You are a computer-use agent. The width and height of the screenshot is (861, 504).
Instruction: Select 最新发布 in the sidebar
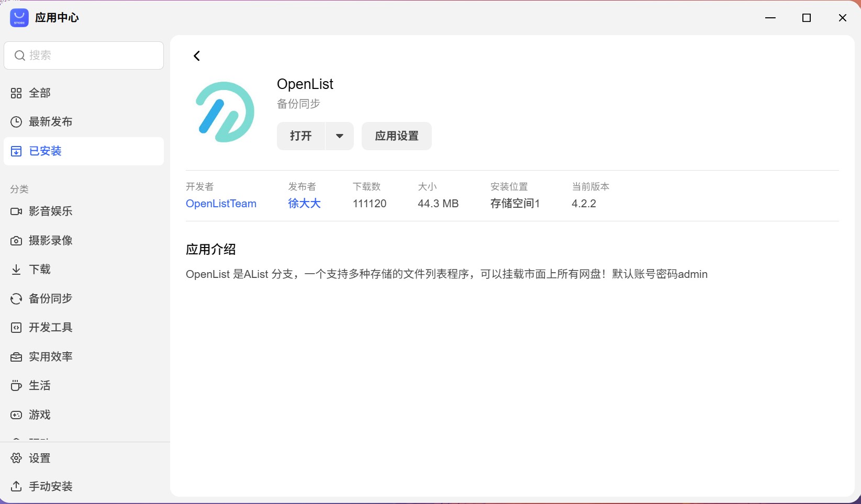coord(84,122)
